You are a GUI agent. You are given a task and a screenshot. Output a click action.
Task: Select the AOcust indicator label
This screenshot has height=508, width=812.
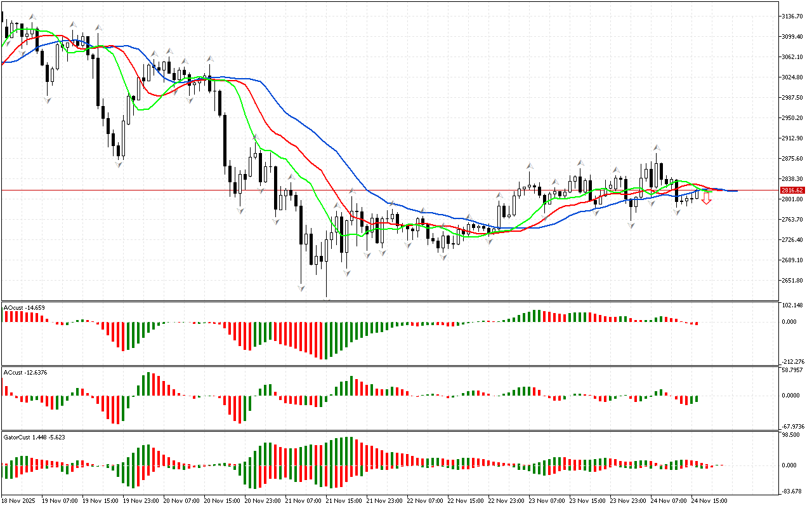pos(24,307)
